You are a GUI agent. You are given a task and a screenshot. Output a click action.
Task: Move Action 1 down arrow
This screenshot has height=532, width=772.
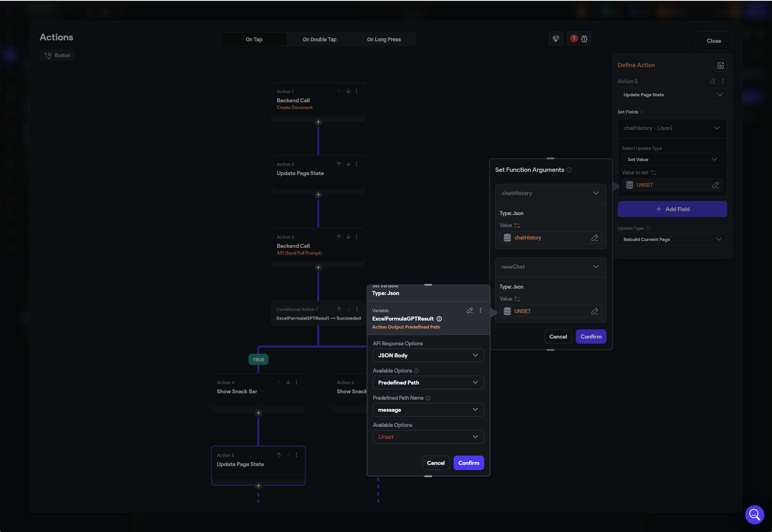click(348, 92)
